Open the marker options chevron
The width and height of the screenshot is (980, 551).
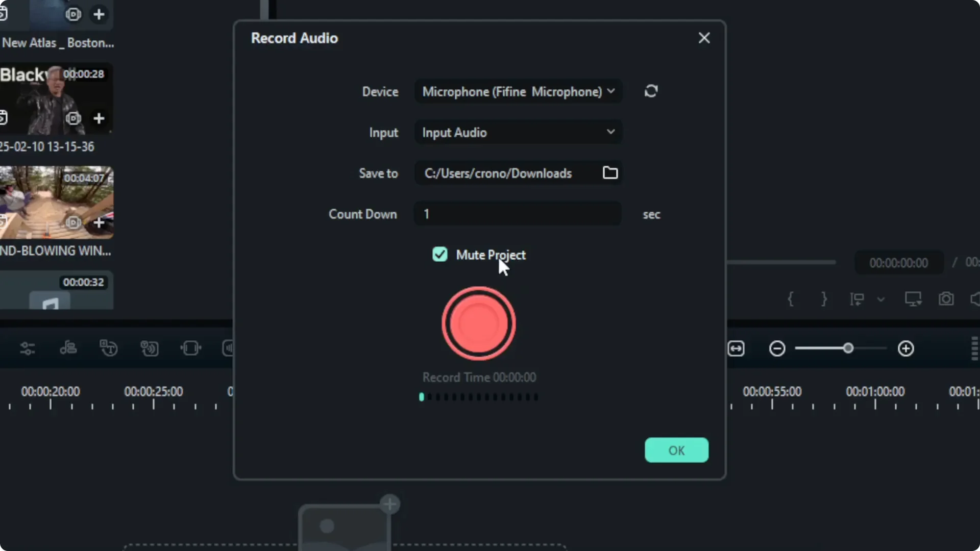pyautogui.click(x=880, y=300)
